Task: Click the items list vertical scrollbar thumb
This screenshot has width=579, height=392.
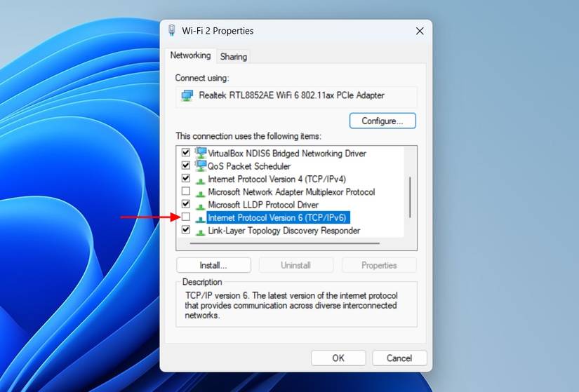Action: point(410,198)
